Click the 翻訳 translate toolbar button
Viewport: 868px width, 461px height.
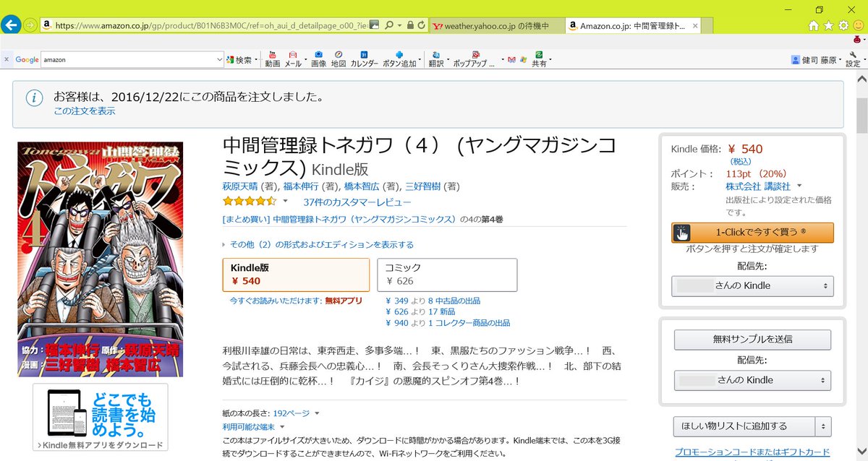[x=435, y=59]
